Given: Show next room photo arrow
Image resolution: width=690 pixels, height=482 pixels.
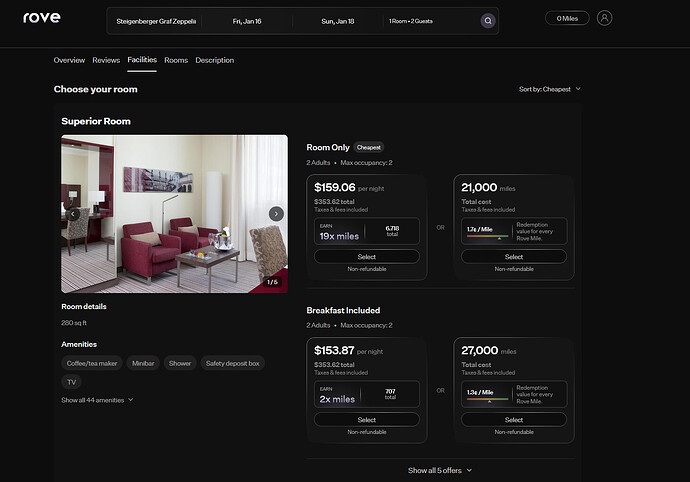Looking at the screenshot, I should (276, 214).
